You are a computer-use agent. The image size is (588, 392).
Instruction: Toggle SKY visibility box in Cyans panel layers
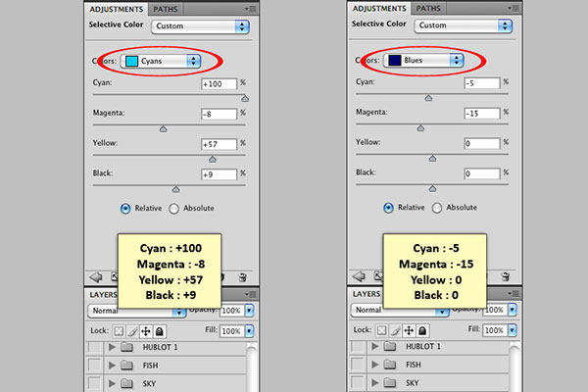pyautogui.click(x=95, y=383)
